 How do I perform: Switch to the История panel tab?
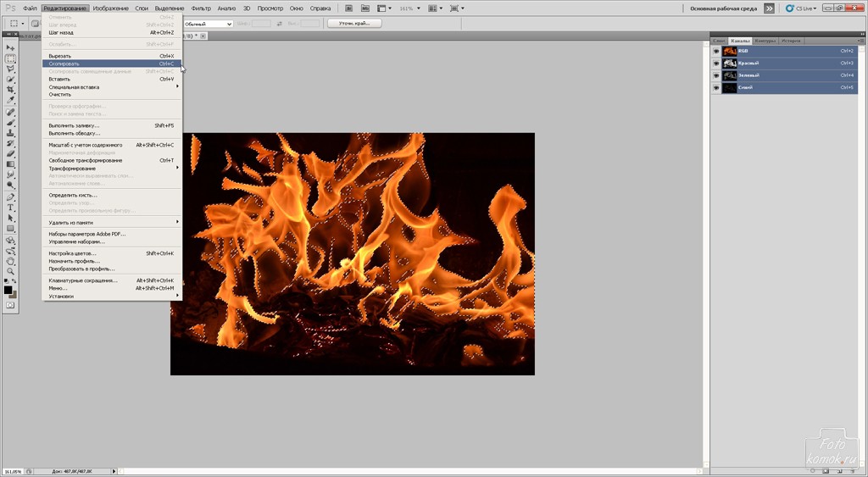(x=791, y=41)
